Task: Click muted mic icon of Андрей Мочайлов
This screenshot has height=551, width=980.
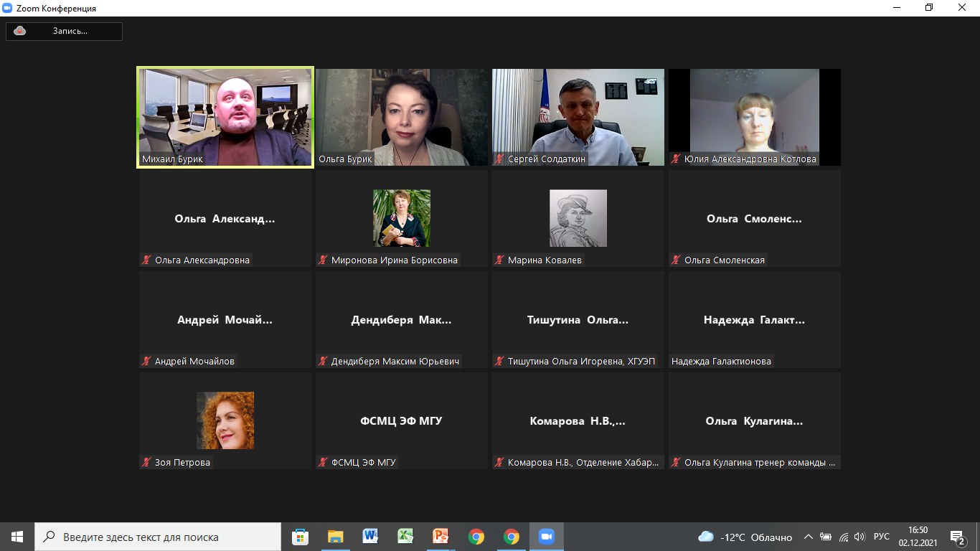Action: [147, 362]
